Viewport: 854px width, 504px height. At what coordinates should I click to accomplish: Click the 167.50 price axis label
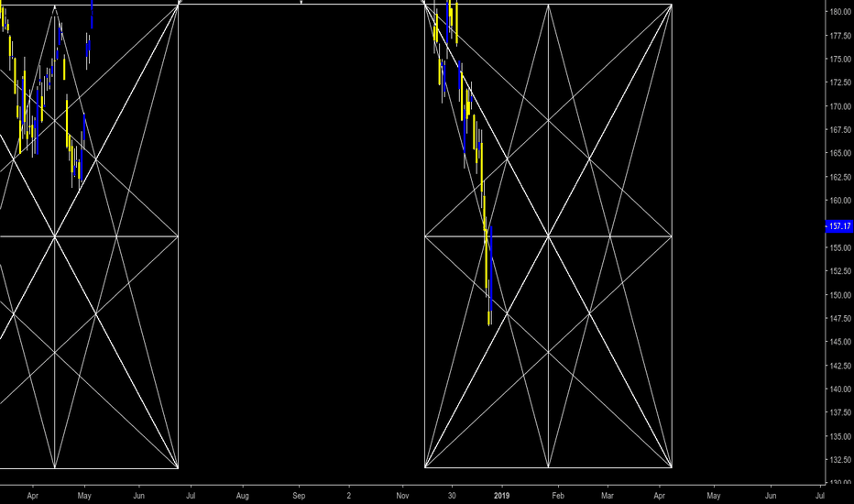[x=840, y=130]
